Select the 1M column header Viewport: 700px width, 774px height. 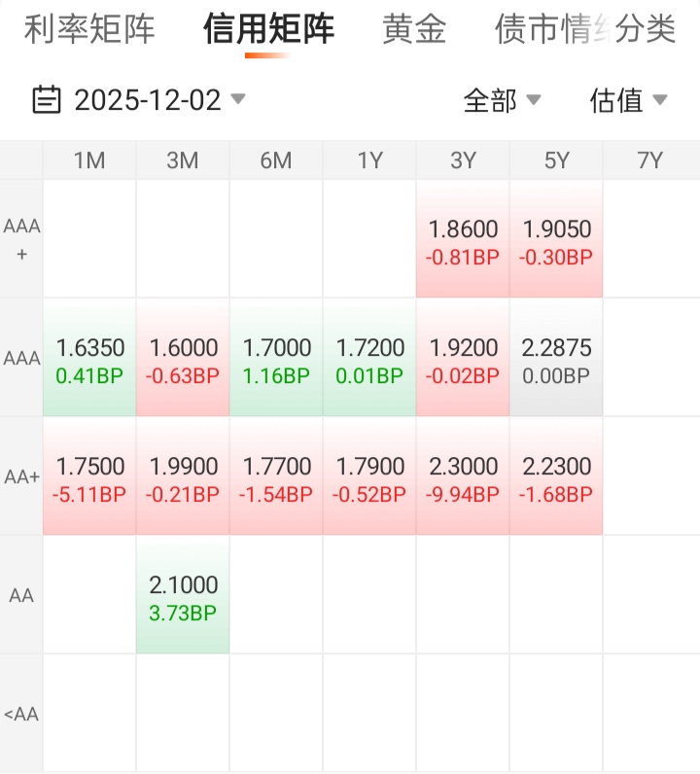[x=89, y=160]
